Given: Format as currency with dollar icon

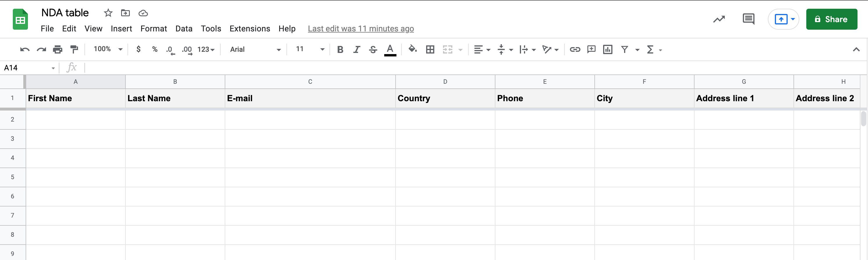Looking at the screenshot, I should click(x=138, y=49).
